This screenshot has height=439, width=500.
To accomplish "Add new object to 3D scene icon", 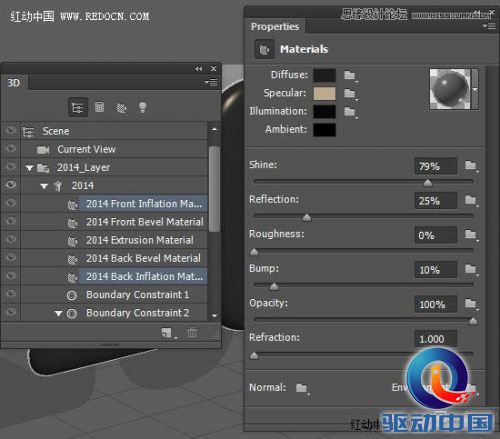I will (x=168, y=333).
